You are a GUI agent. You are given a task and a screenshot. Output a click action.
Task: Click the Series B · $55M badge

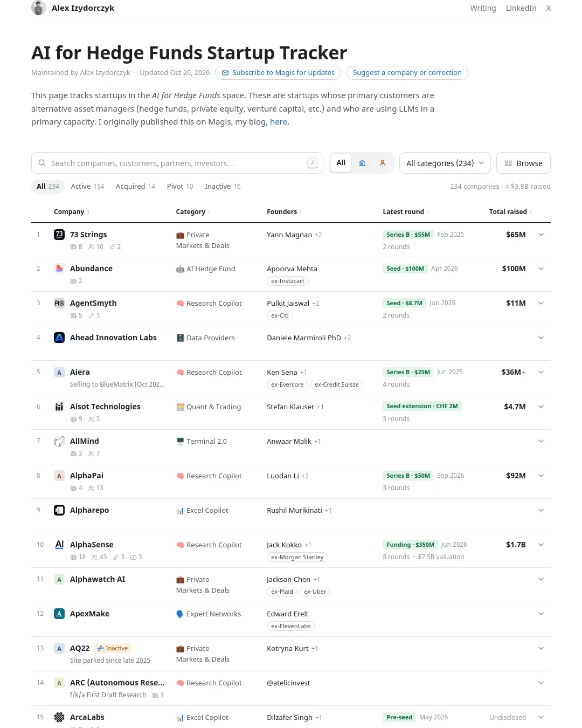(x=408, y=235)
